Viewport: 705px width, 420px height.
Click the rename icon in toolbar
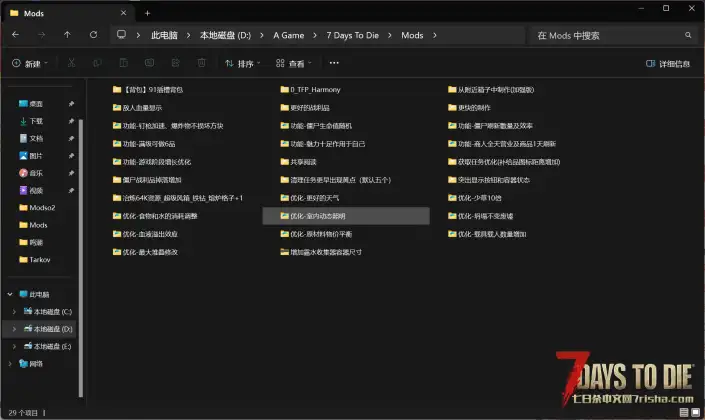[x=149, y=63]
